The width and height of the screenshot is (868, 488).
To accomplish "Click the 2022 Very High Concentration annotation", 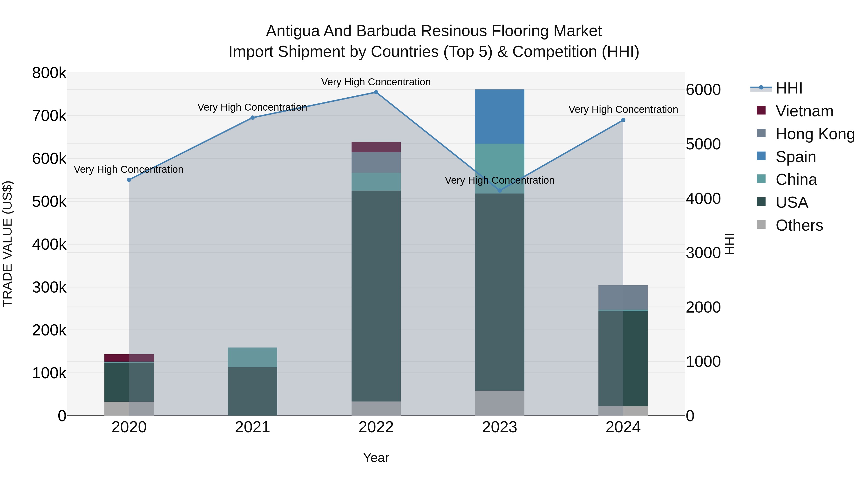I will (376, 82).
